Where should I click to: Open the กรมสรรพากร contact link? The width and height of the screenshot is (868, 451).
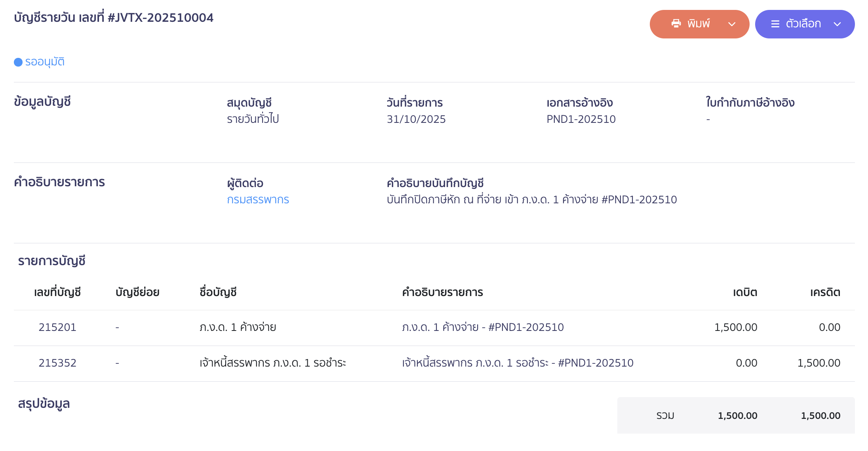[x=258, y=200]
